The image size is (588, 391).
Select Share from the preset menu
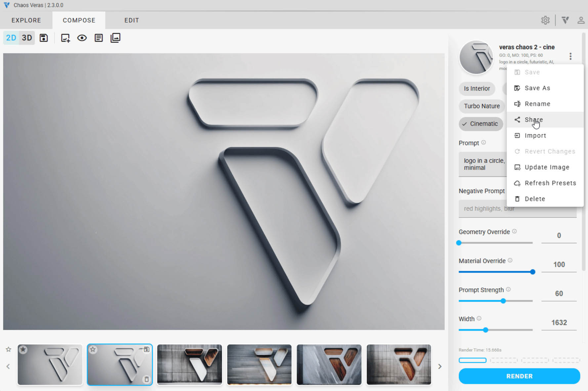point(533,120)
